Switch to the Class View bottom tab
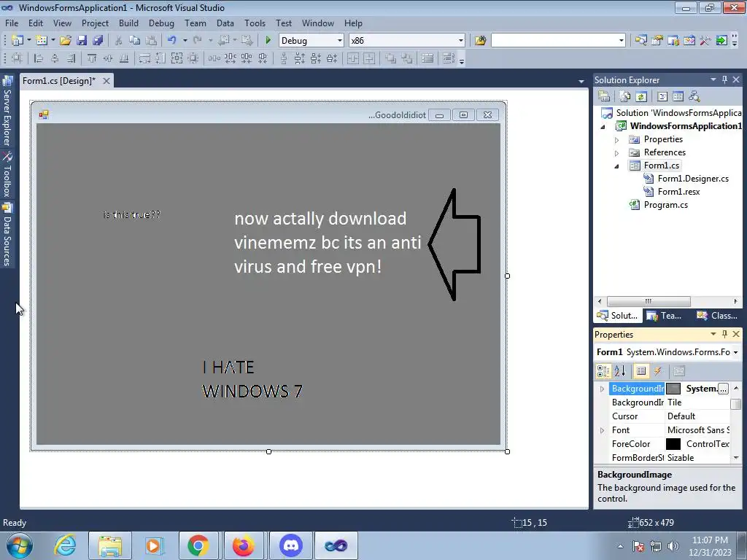 pyautogui.click(x=718, y=316)
